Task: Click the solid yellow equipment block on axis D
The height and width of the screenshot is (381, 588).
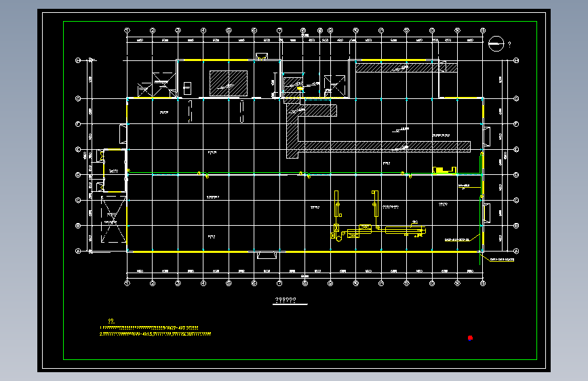Action: click(444, 170)
